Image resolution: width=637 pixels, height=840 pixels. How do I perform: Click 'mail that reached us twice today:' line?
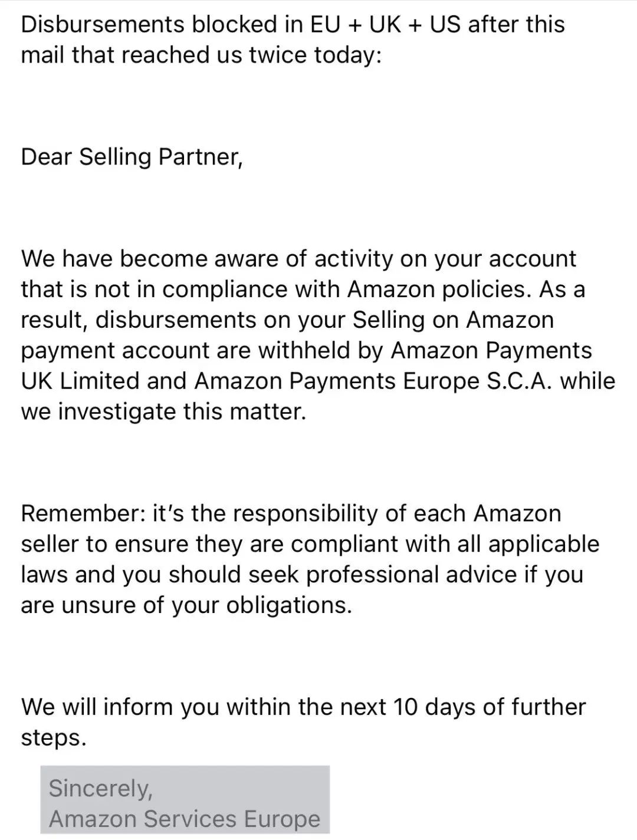tap(201, 55)
